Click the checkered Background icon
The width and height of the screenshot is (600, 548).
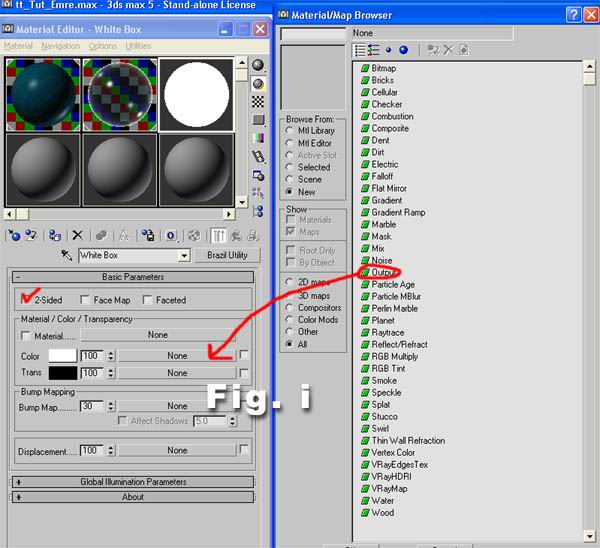tap(258, 102)
